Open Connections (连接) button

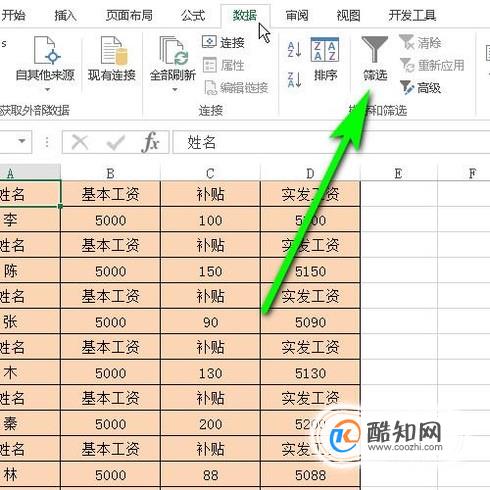point(223,42)
